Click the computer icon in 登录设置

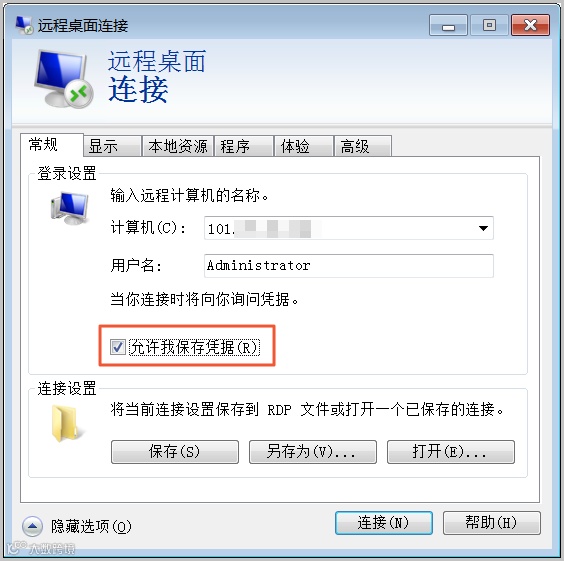[70, 208]
